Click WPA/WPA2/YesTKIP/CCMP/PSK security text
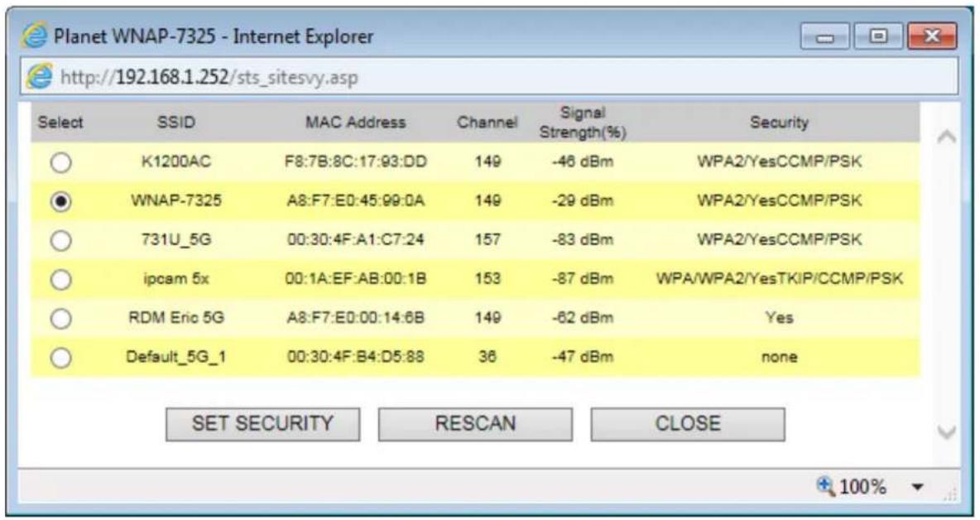Viewport: 980px width, 520px height. click(x=779, y=279)
